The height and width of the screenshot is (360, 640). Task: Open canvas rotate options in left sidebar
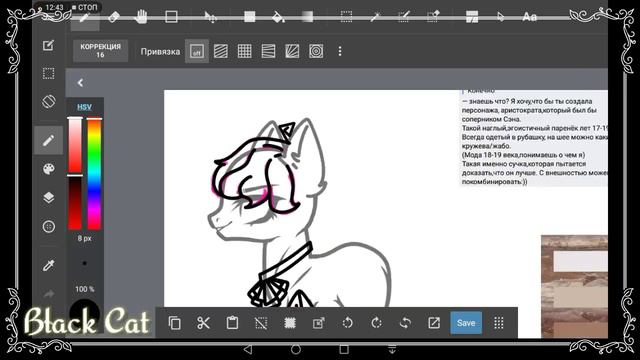pyautogui.click(x=49, y=101)
